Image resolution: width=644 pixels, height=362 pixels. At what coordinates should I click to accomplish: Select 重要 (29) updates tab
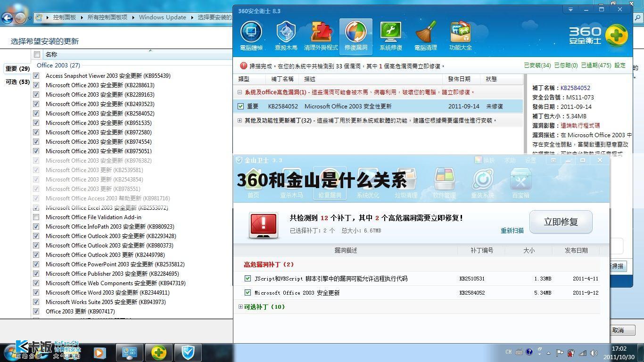click(17, 69)
